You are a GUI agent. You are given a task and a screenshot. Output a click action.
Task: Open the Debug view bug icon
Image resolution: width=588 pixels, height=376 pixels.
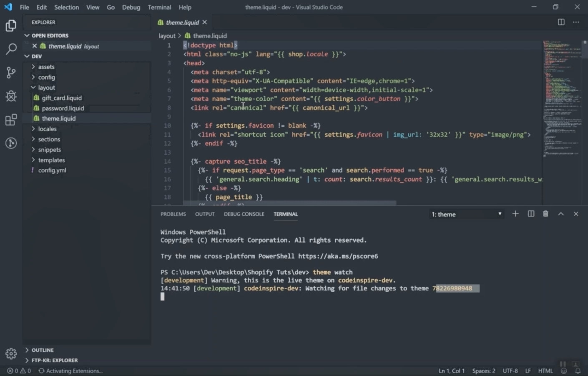tap(11, 96)
